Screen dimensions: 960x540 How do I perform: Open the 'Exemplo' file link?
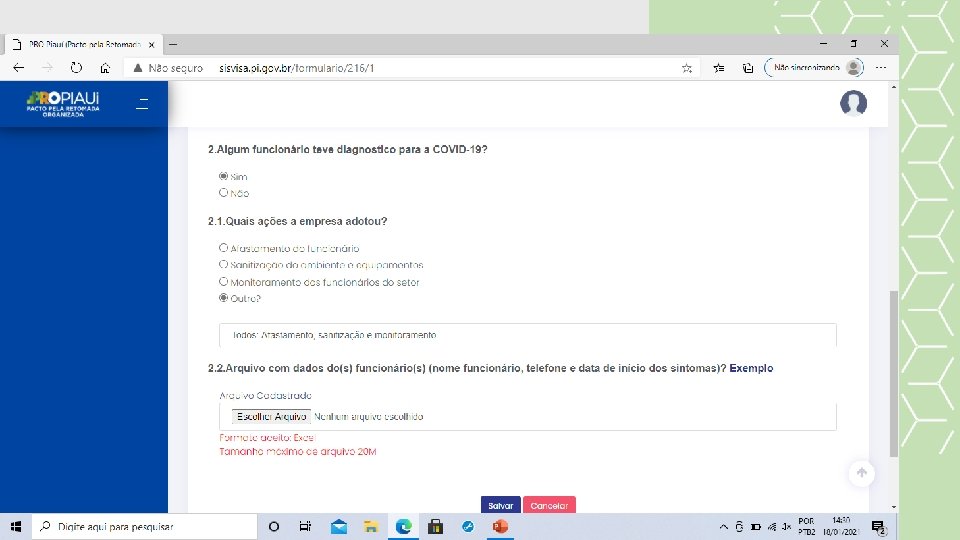click(x=751, y=368)
